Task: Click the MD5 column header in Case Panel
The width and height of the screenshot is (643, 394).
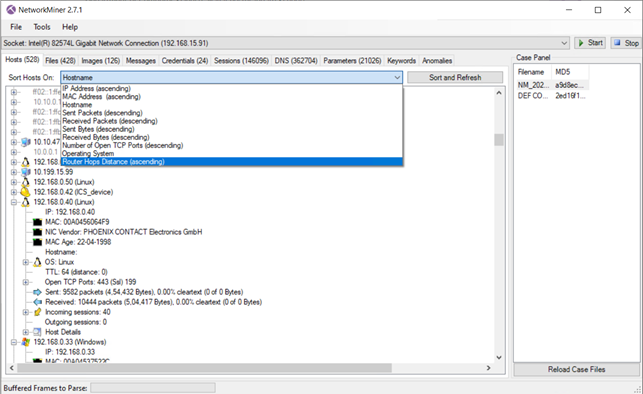Action: [570, 72]
